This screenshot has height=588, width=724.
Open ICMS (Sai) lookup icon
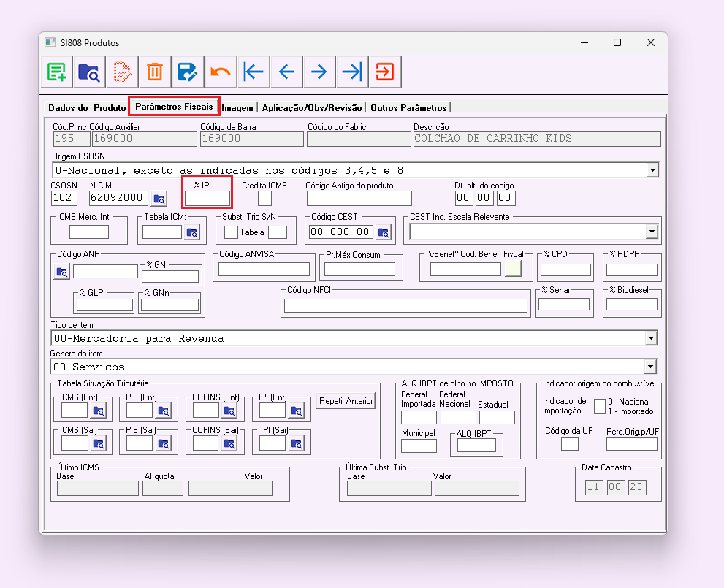pos(99,444)
